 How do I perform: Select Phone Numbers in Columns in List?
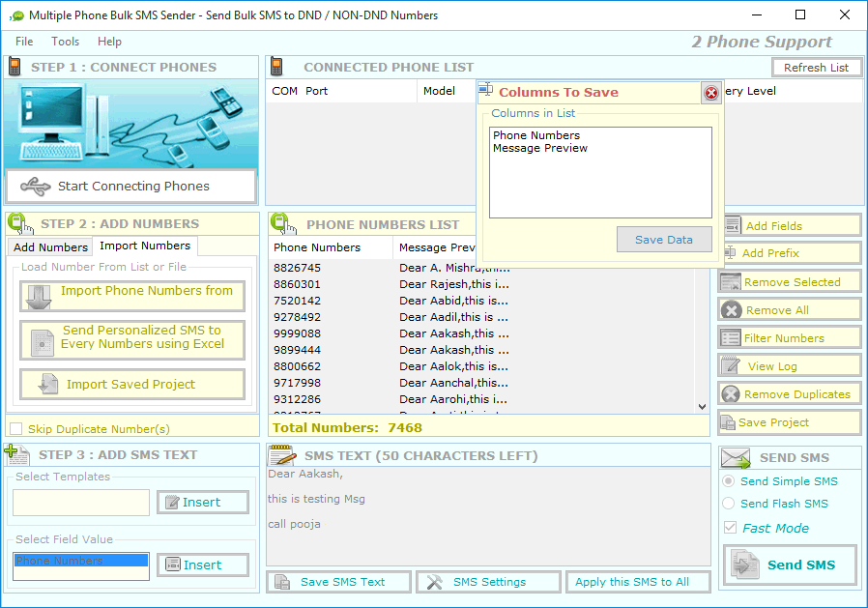535,135
